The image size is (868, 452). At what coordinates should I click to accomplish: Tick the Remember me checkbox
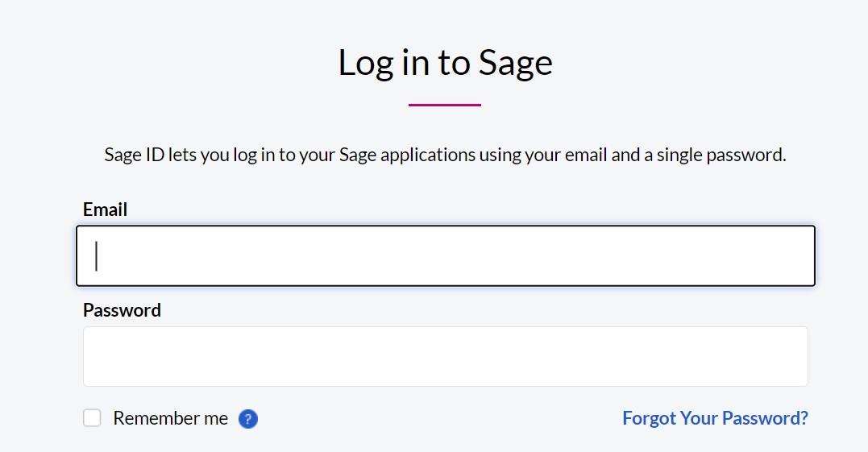[93, 418]
